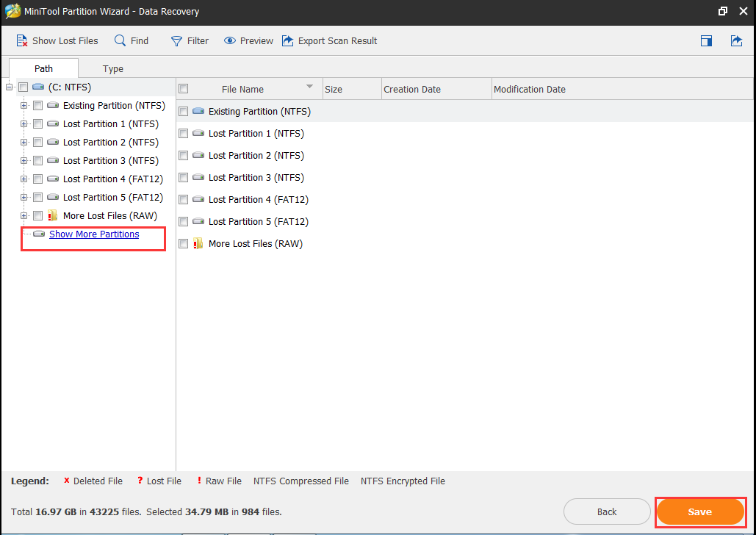This screenshot has width=756, height=535.
Task: Expand Lost Partition 1 (NTFS) node
Action: point(24,124)
